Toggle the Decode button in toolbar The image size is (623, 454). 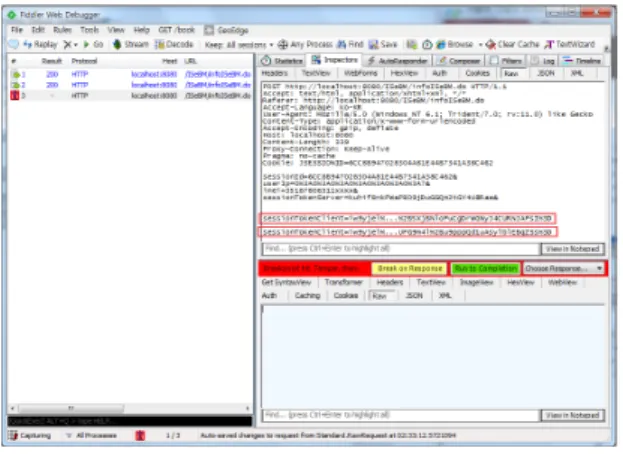pyautogui.click(x=159, y=44)
